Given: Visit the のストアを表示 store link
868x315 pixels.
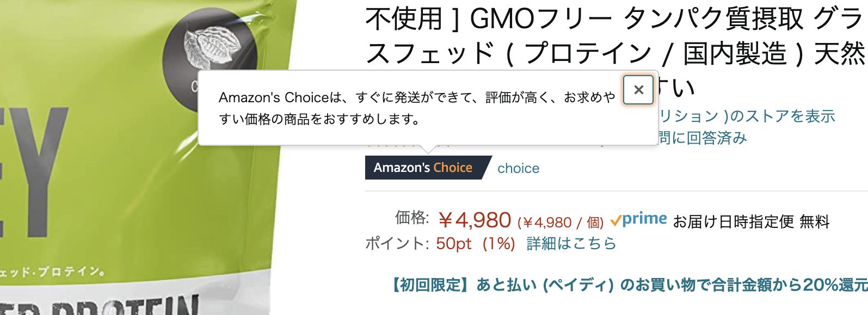Looking at the screenshot, I should 747,116.
